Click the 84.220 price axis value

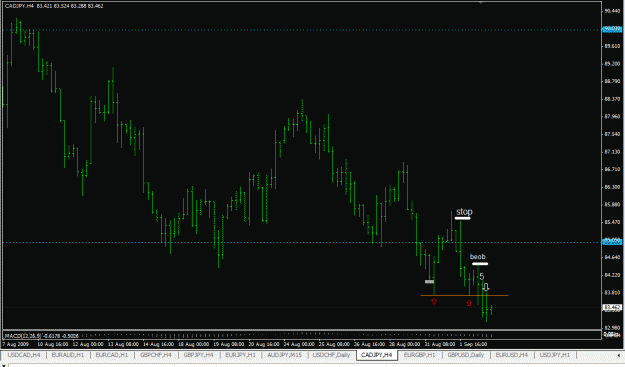[612, 275]
